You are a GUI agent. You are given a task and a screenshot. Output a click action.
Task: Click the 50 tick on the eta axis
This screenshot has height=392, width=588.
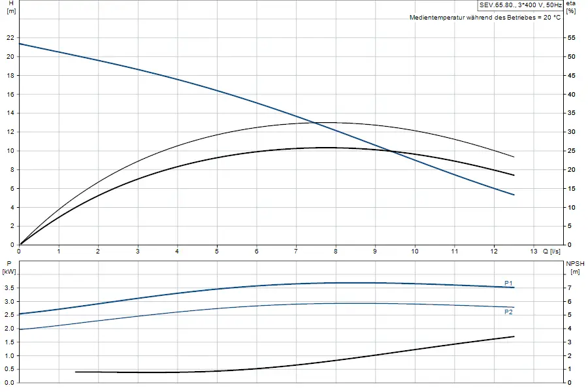pyautogui.click(x=572, y=57)
